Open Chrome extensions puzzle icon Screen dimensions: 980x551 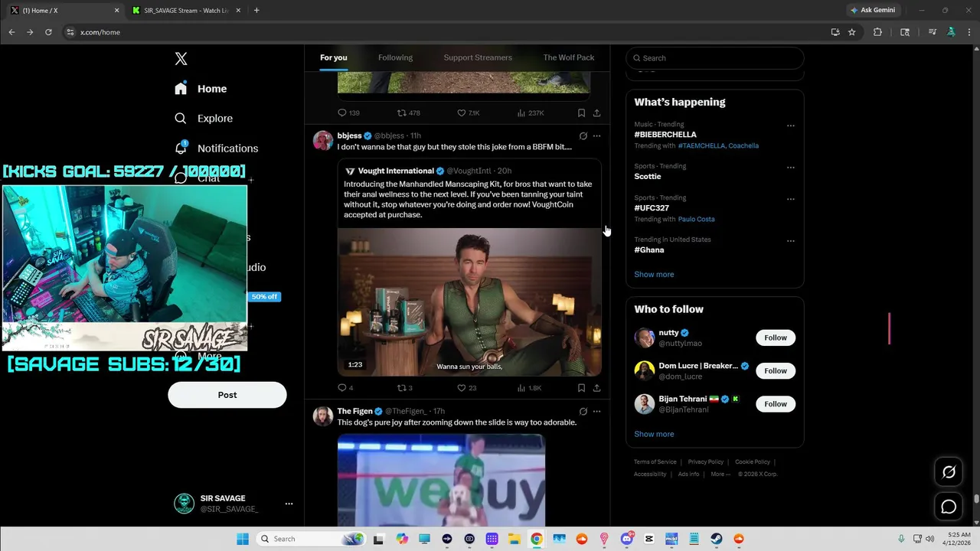[x=877, y=32]
